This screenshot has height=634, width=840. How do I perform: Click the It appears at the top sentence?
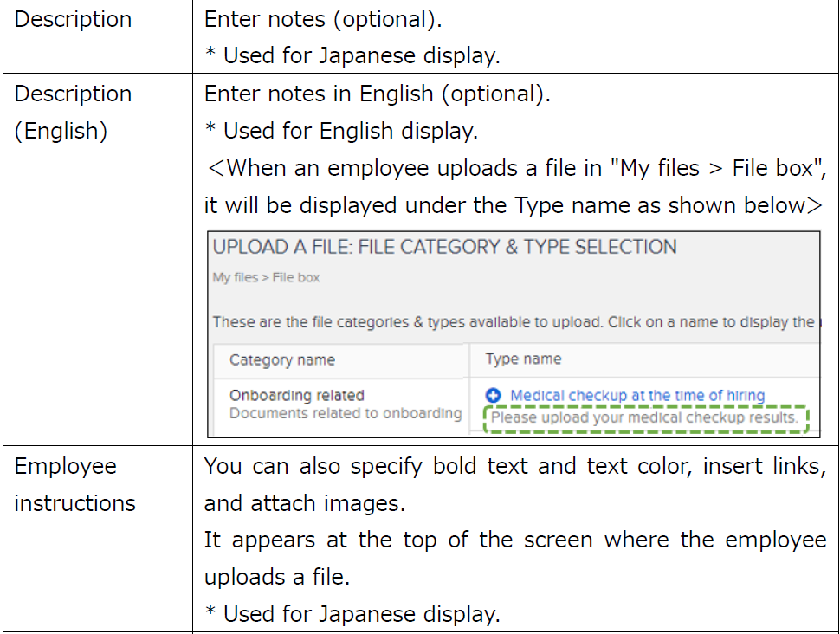514,540
